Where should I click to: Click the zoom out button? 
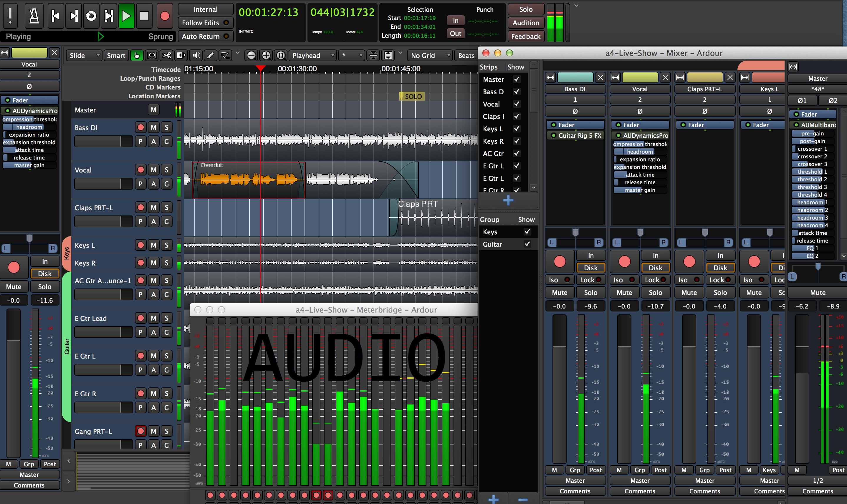coord(251,55)
